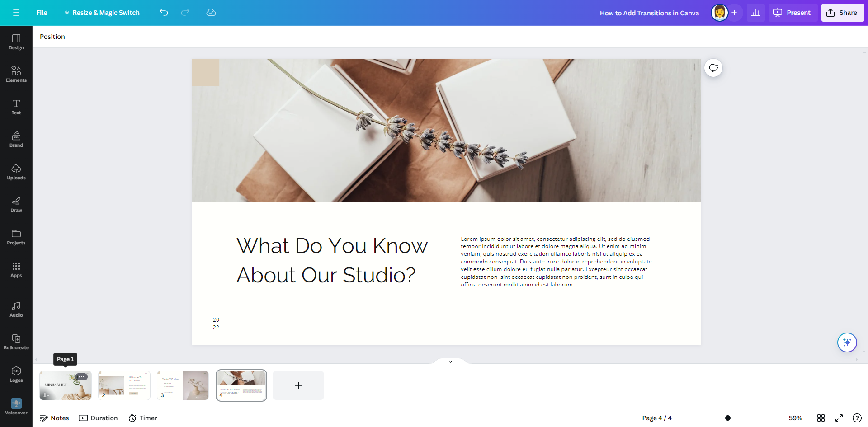Undo the last action
This screenshot has height=427, width=868.
164,13
